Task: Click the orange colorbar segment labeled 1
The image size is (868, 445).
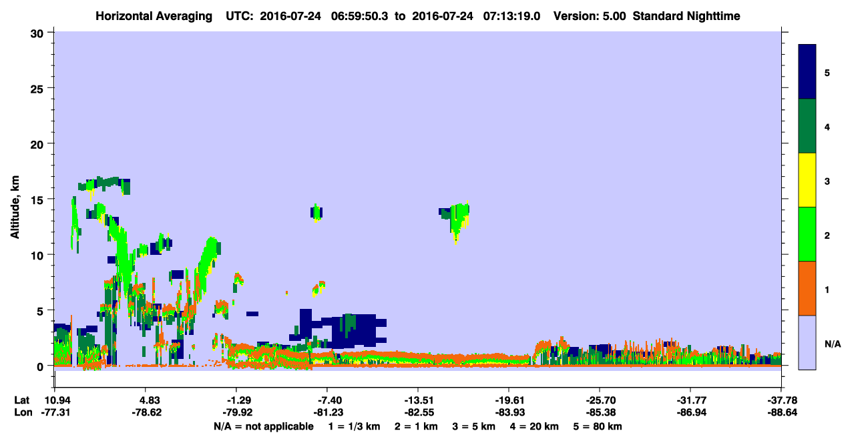Action: pos(808,288)
